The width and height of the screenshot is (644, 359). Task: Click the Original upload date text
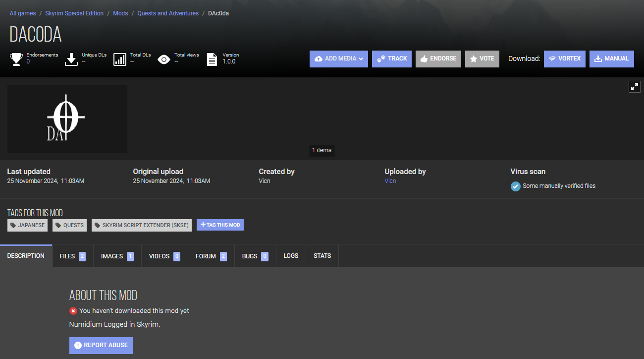(x=171, y=181)
